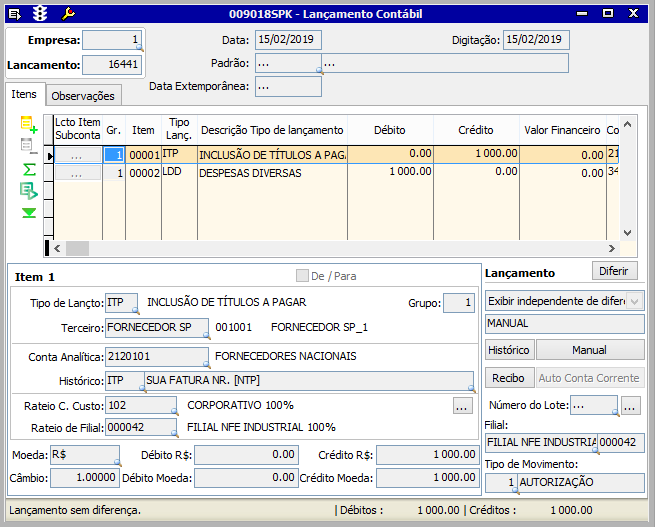Image resolution: width=655 pixels, height=527 pixels.
Task: Open Histórico text lookup magnifier at field end
Action: (472, 389)
